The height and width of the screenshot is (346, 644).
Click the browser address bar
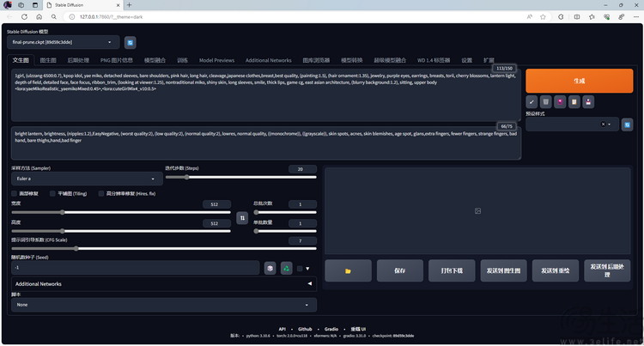pos(294,17)
